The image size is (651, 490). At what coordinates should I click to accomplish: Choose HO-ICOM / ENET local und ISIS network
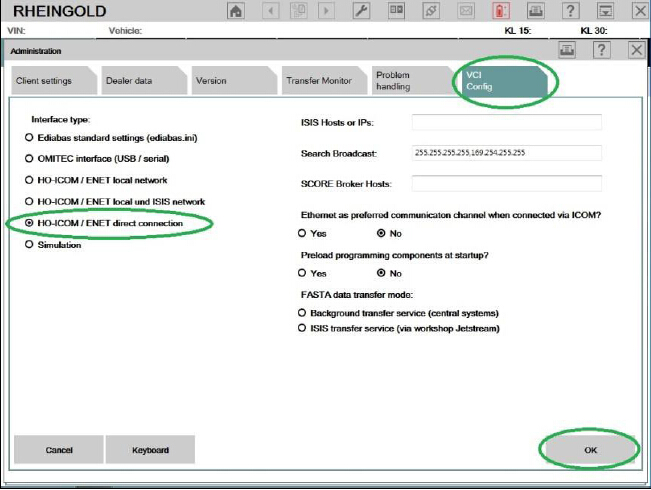coord(29,201)
